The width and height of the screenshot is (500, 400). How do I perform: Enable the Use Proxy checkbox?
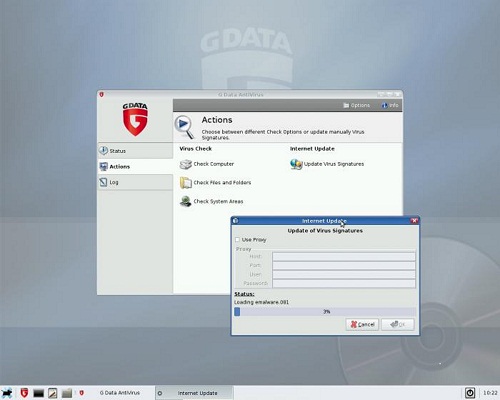pos(237,240)
